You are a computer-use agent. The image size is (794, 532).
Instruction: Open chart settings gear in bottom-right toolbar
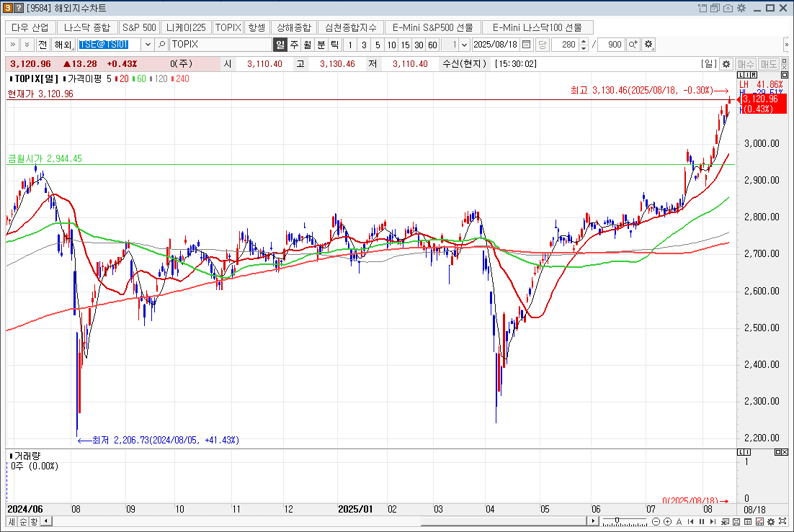click(x=772, y=521)
